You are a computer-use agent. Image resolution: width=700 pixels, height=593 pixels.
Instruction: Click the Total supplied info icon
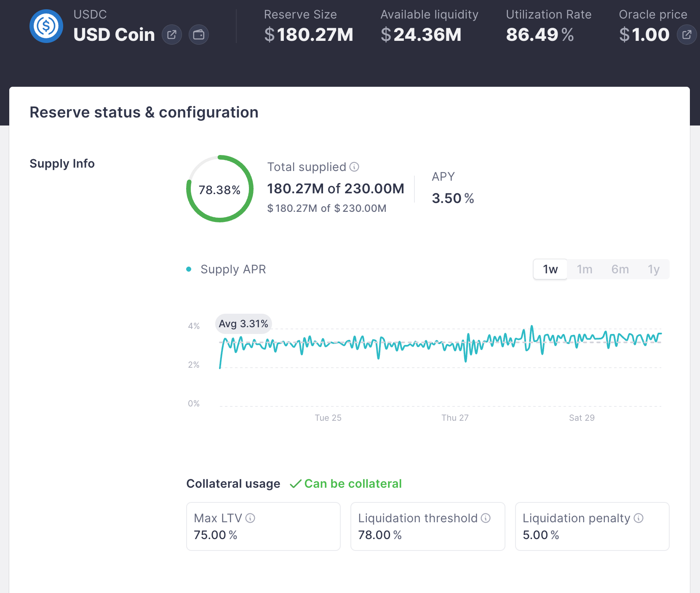(354, 167)
